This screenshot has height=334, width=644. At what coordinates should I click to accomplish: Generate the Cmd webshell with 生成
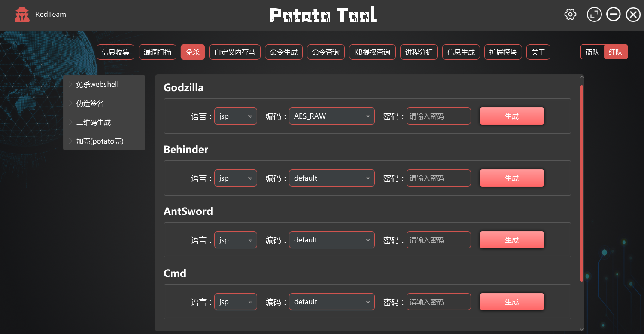point(512,302)
